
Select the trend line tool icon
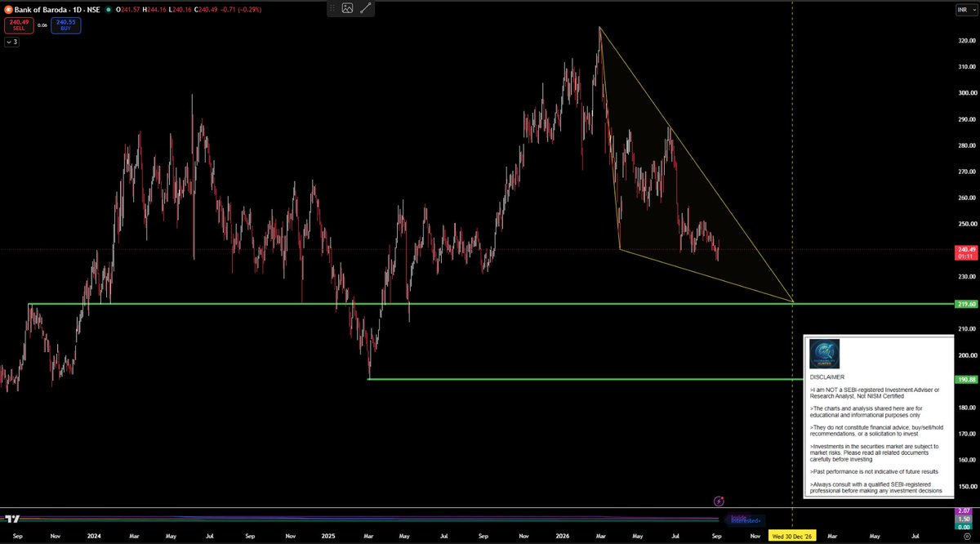coord(366,8)
